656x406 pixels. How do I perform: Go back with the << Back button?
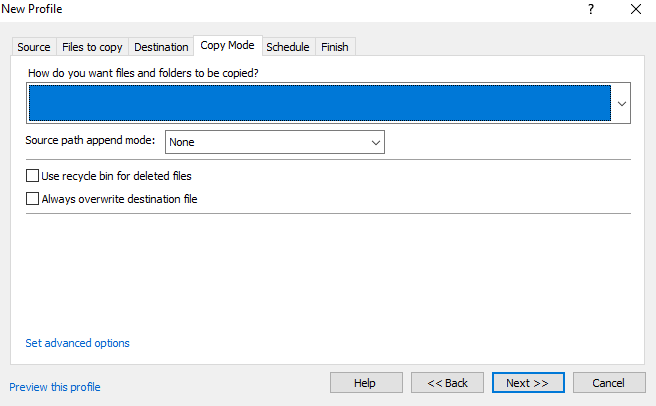(447, 383)
